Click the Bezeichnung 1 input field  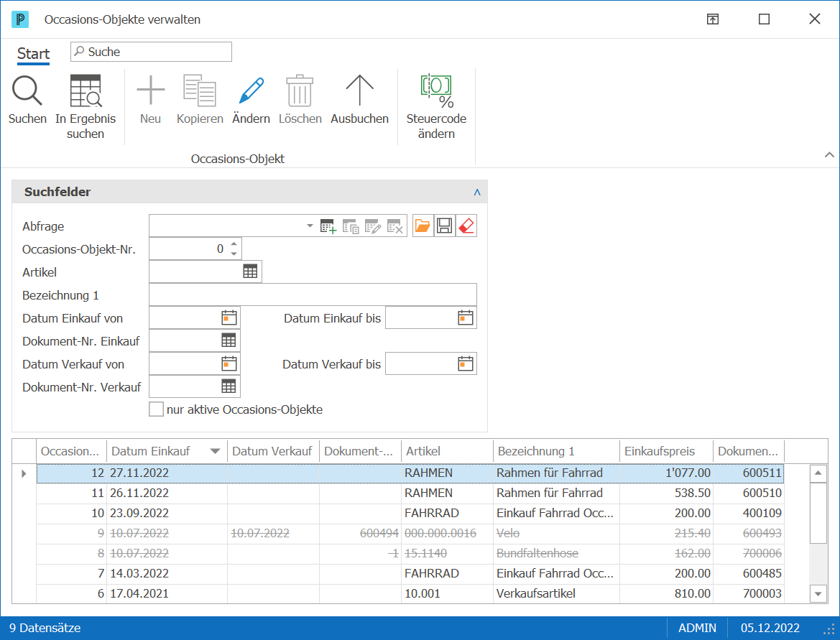313,295
